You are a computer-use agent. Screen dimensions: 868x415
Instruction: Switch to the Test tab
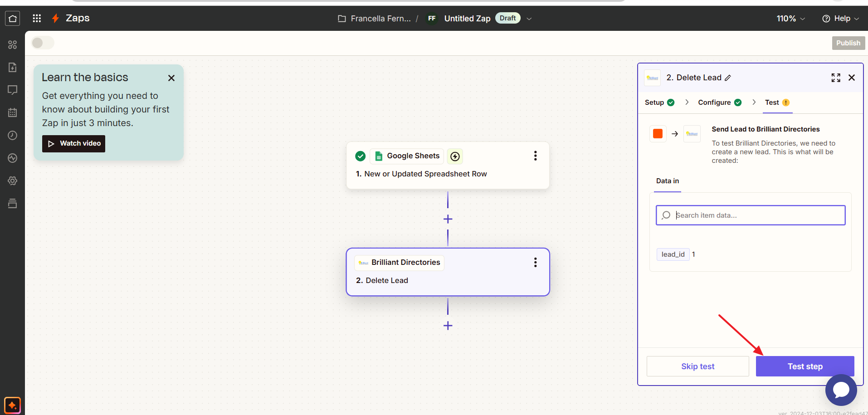(777, 103)
